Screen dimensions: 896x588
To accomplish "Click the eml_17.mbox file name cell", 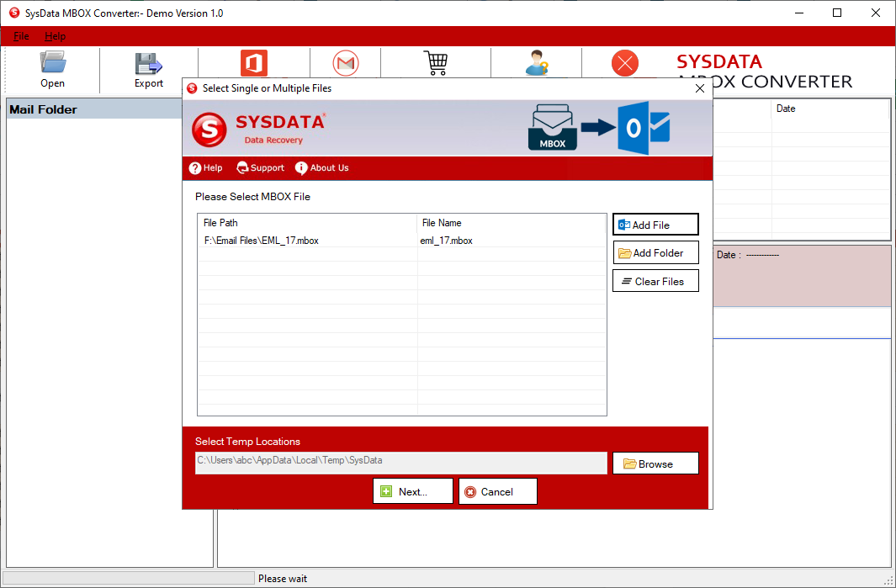I will pyautogui.click(x=446, y=241).
